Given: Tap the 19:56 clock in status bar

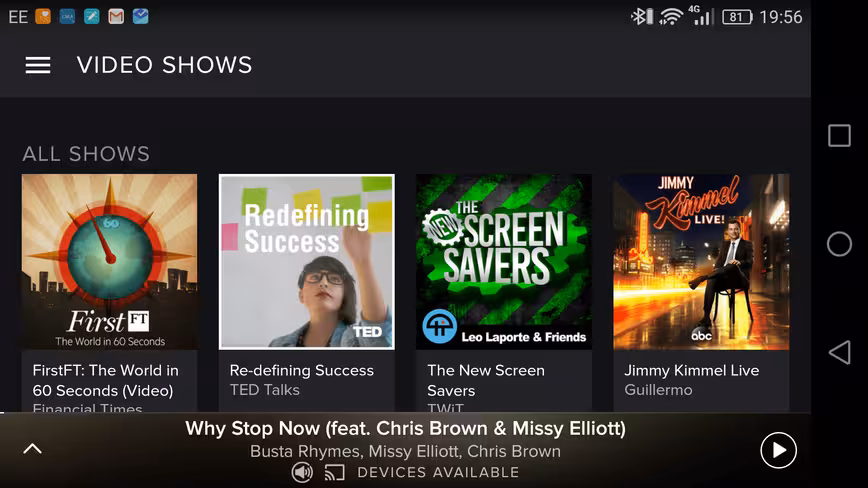Looking at the screenshot, I should [781, 17].
